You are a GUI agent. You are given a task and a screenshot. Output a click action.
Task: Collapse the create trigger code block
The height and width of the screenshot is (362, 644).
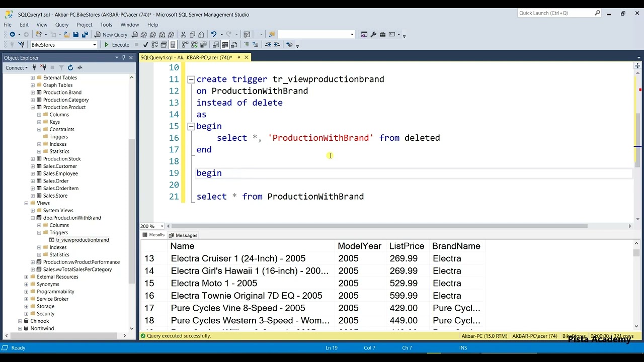click(x=191, y=79)
